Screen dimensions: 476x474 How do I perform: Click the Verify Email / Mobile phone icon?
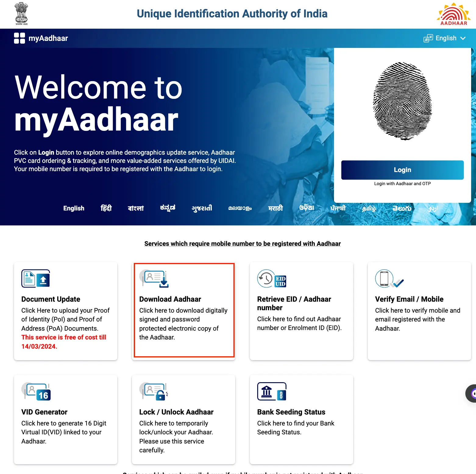coord(389,278)
